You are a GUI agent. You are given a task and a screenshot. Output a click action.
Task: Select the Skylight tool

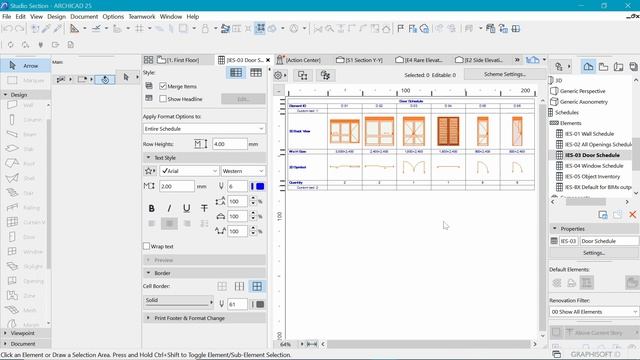click(x=25, y=267)
